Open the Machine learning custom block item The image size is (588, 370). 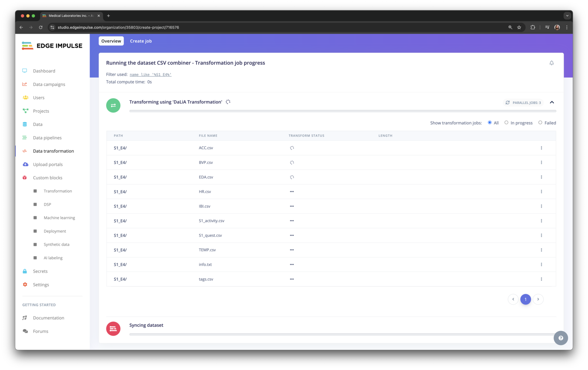[x=59, y=218]
